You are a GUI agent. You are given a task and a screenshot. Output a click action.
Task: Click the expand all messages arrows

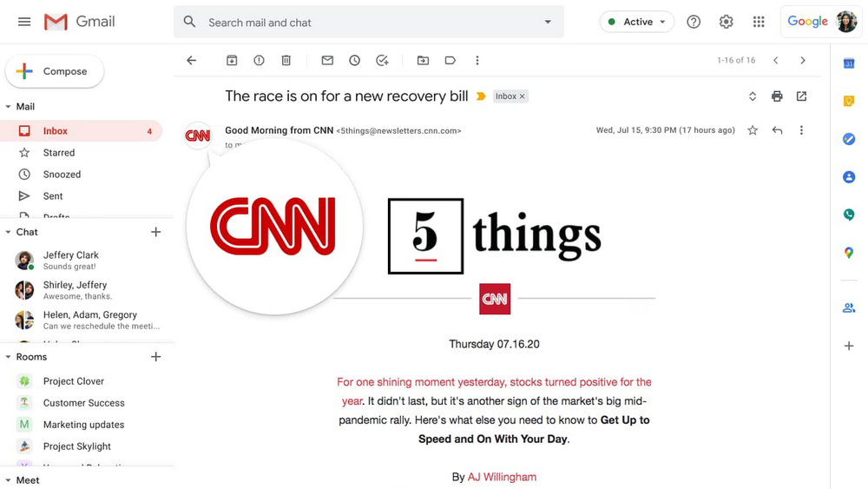[753, 96]
